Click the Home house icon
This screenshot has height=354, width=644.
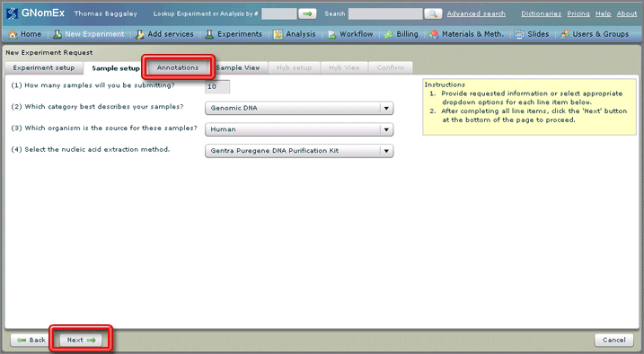coord(13,34)
